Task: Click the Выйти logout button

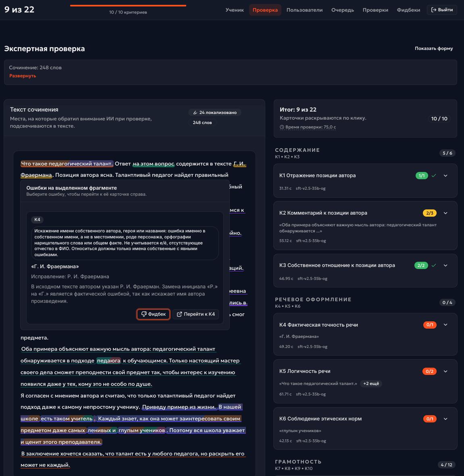Action: (x=442, y=10)
